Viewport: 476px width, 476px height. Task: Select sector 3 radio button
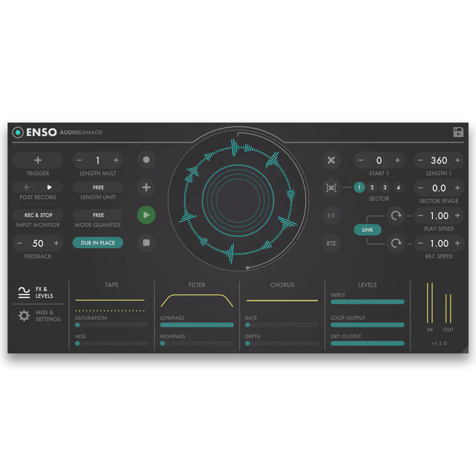385,188
